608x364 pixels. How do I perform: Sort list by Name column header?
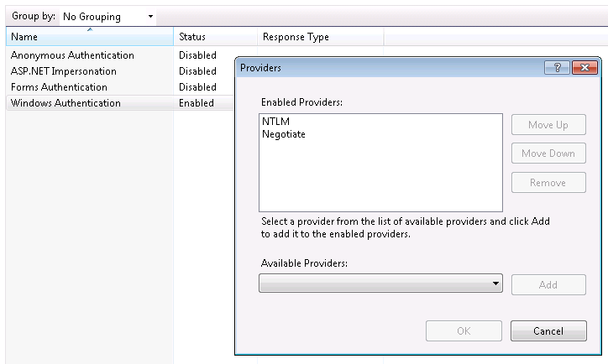pos(89,37)
